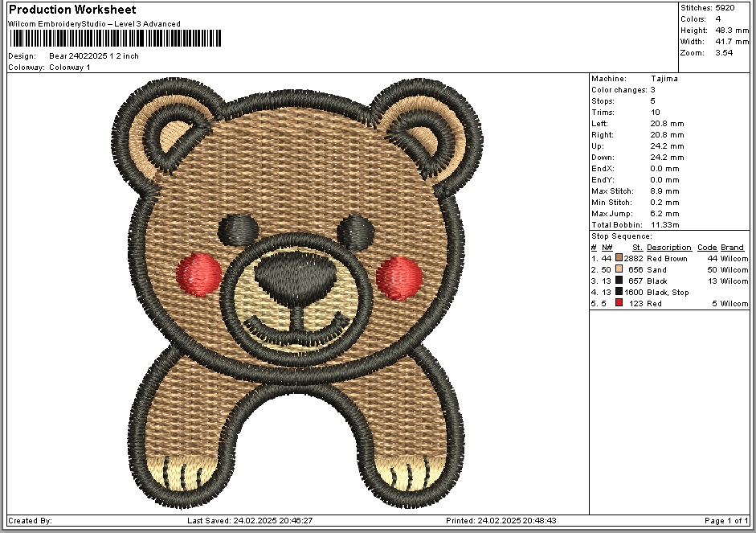The height and width of the screenshot is (533, 756).
Task: Click the bear's left red cheek
Action: (198, 271)
